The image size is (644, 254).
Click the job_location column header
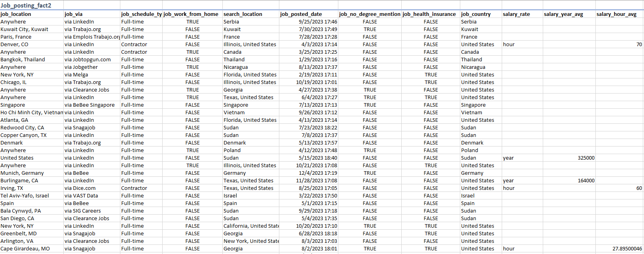(x=32, y=14)
